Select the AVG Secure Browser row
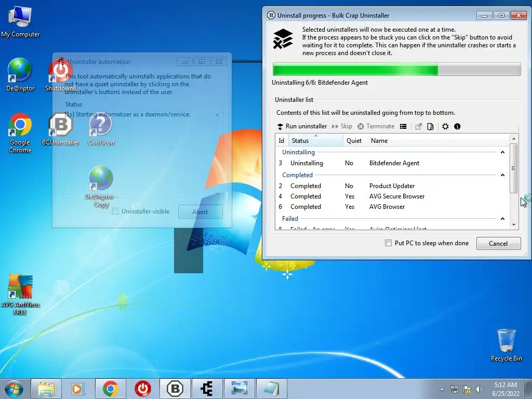Screen dimensions: 532x399 [x=393, y=196]
